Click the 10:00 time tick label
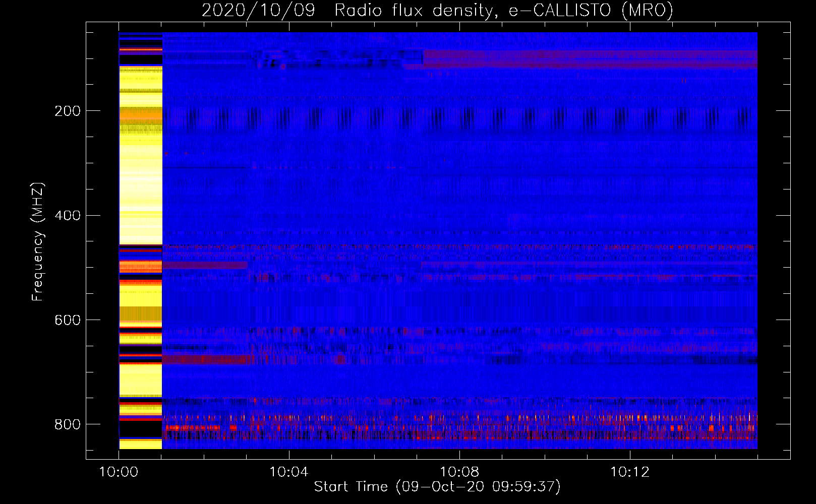The width and height of the screenshot is (816, 504). click(119, 472)
